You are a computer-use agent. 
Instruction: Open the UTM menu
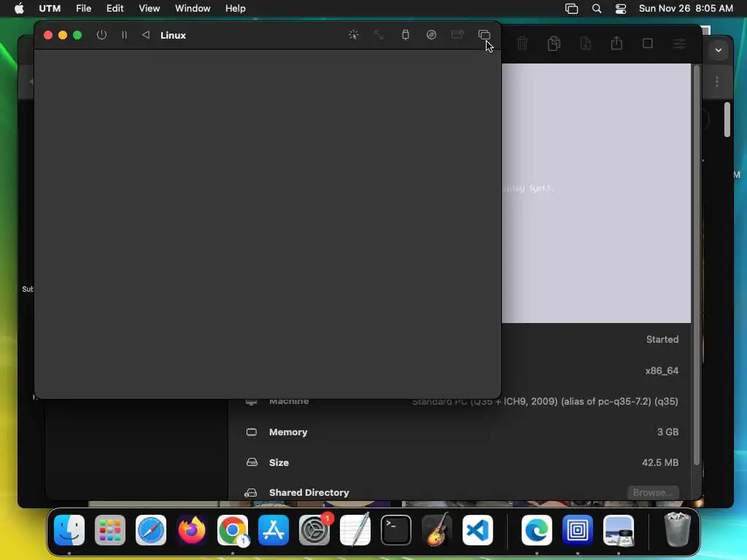pyautogui.click(x=50, y=8)
